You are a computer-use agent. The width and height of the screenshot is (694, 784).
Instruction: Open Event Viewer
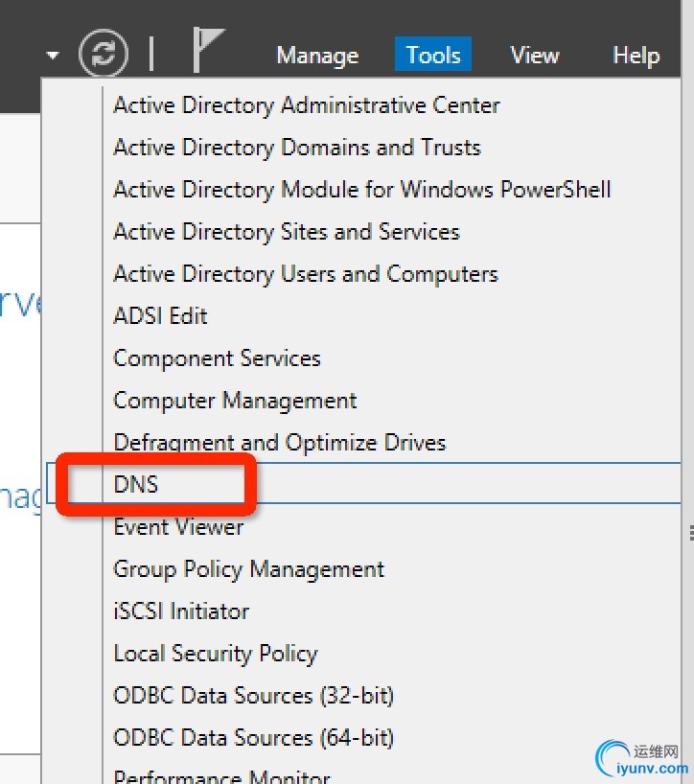click(178, 527)
